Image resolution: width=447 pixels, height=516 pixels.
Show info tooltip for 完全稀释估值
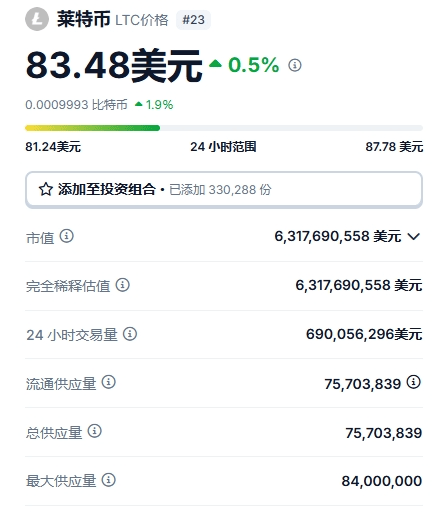[x=123, y=285]
